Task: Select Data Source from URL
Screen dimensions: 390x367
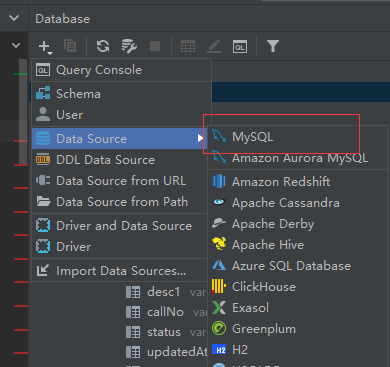Action: 119,181
